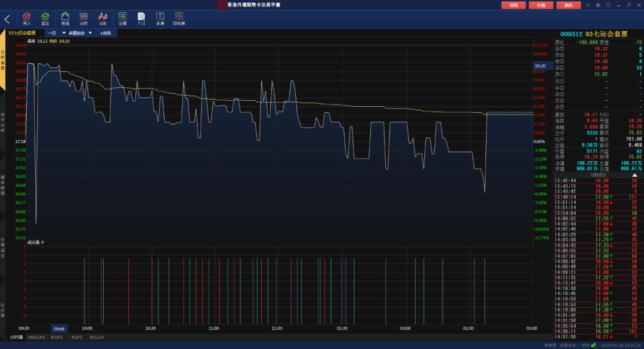Click the red 委托 button
Viewport: 644px width, 349px height.
click(x=568, y=5)
